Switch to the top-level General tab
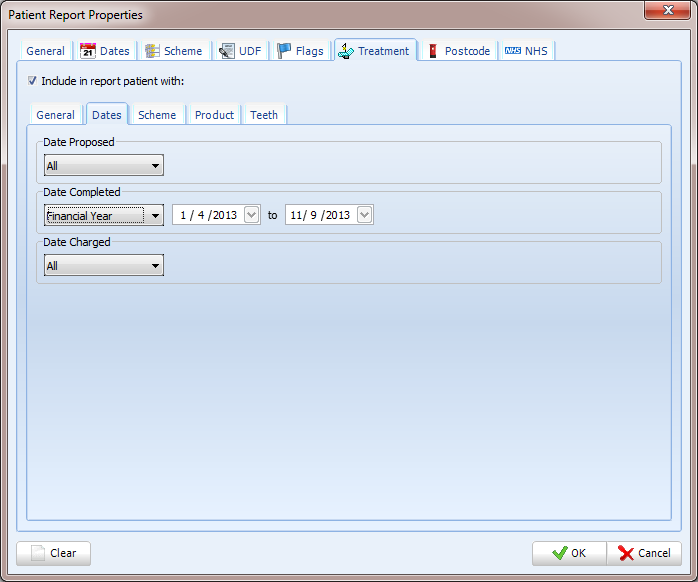Screen dimensions: 698x582 45,51
